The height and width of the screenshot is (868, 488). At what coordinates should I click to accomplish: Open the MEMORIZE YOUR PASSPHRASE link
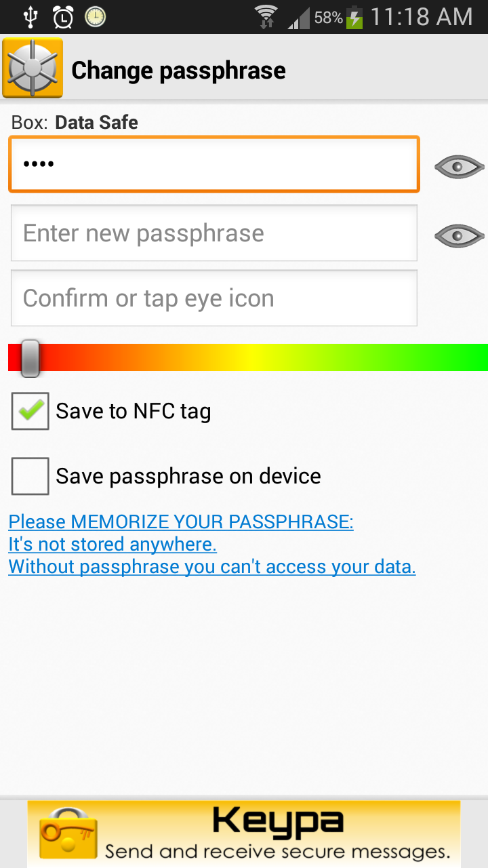pyautogui.click(x=180, y=521)
